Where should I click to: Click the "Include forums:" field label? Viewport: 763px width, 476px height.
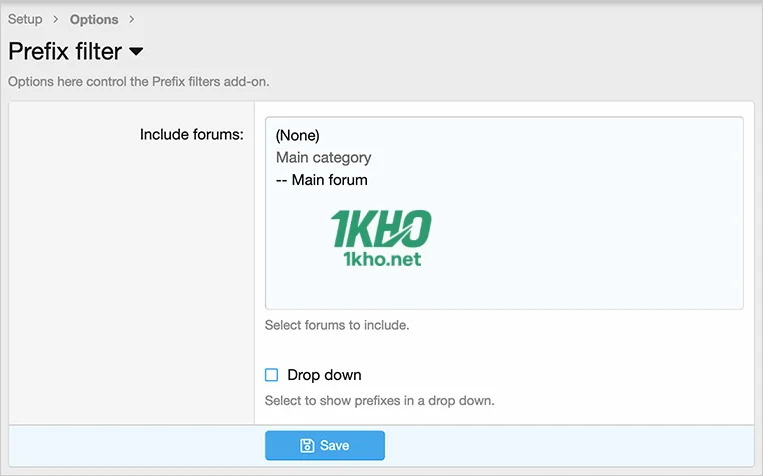[192, 134]
